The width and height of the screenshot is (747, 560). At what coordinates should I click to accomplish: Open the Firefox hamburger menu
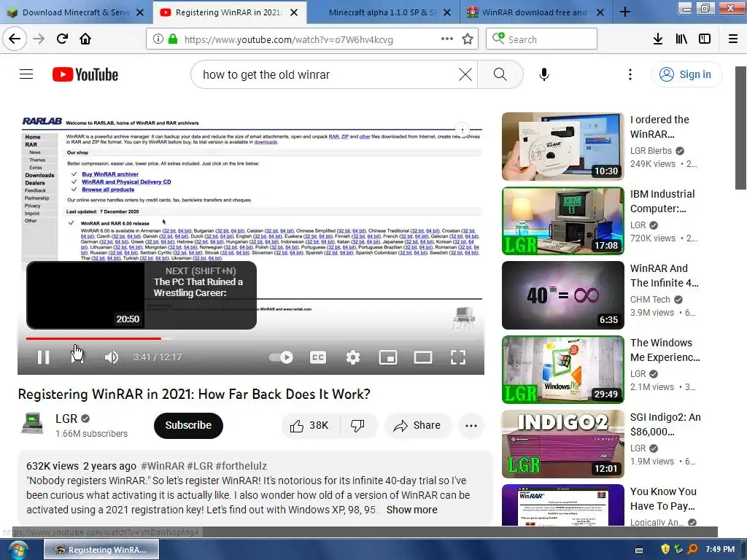pyautogui.click(x=733, y=39)
